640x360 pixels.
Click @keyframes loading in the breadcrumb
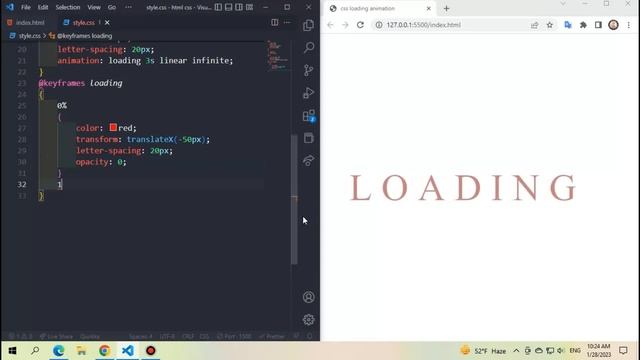[84, 36]
